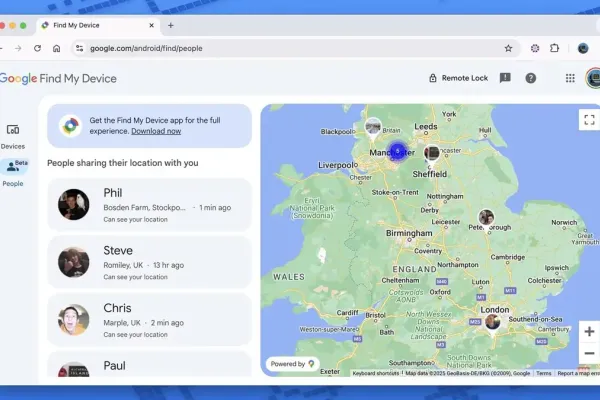Viewport: 600px width, 400px height.
Task: Toggle fullscreen map view
Action: coord(589,120)
